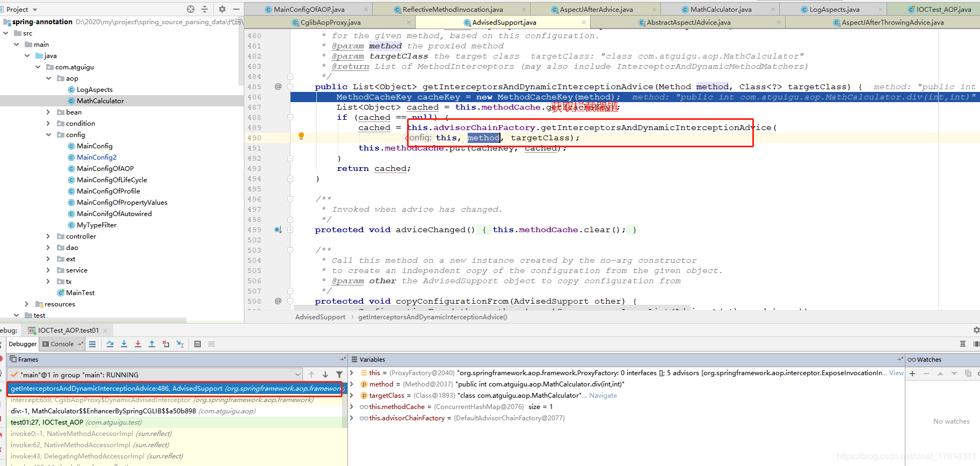Click Step Over debugger icon
This screenshot has width=980, height=466.
tap(110, 344)
